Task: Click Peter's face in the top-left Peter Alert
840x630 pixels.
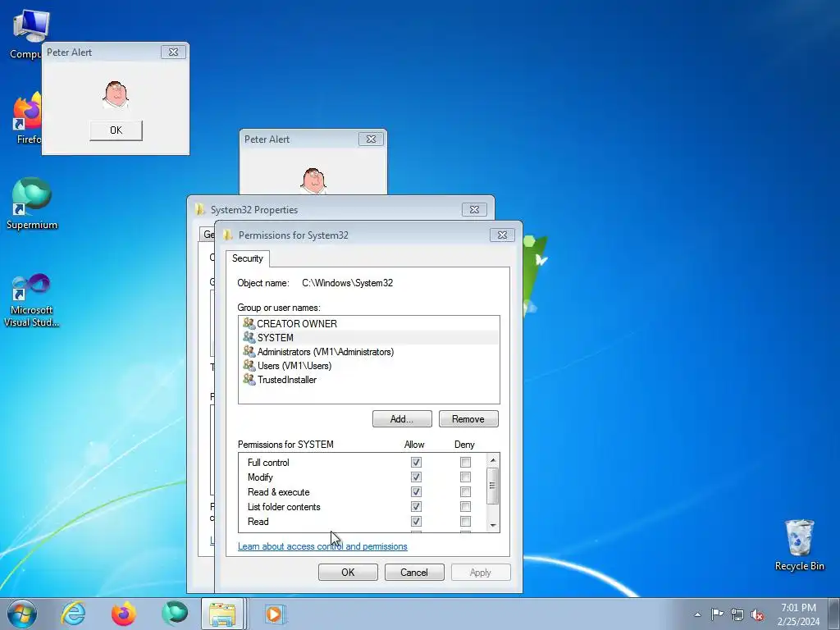Action: tap(116, 95)
